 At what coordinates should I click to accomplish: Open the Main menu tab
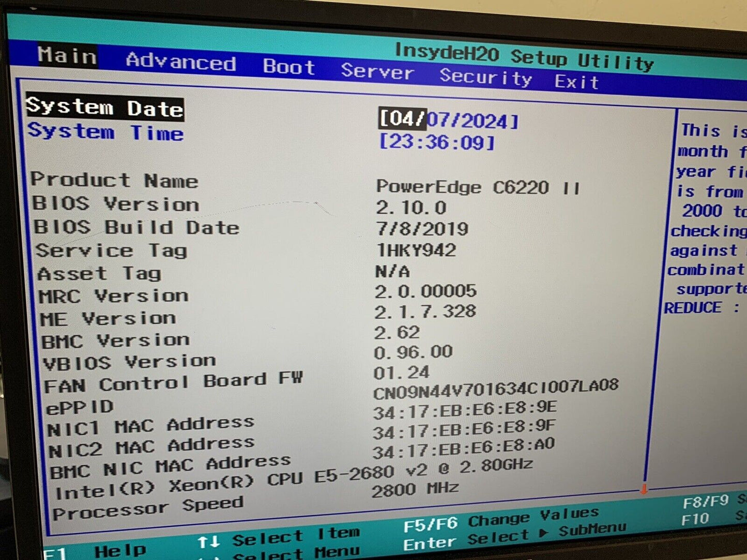tap(67, 55)
